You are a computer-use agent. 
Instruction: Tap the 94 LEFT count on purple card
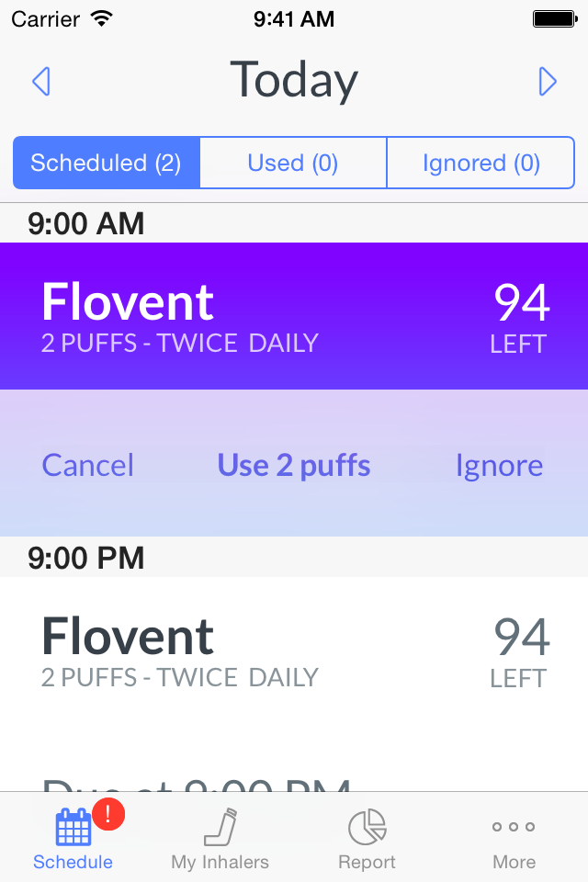click(521, 318)
